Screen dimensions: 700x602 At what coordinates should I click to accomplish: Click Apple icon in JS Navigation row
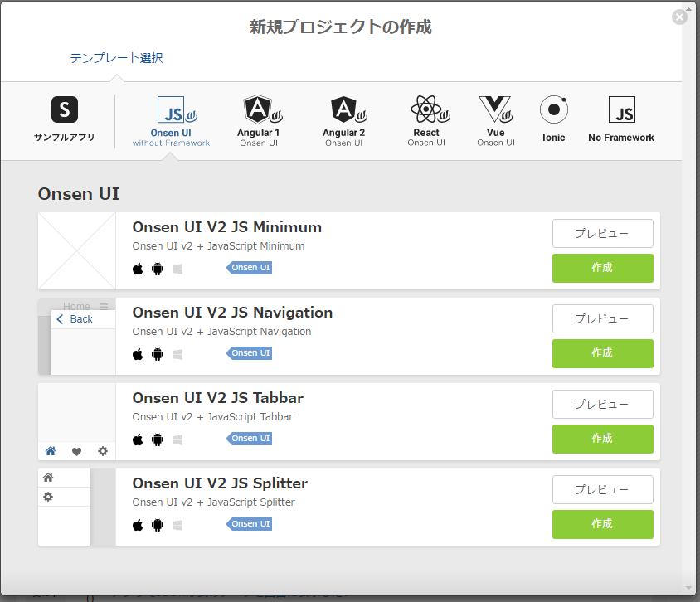[x=138, y=354]
